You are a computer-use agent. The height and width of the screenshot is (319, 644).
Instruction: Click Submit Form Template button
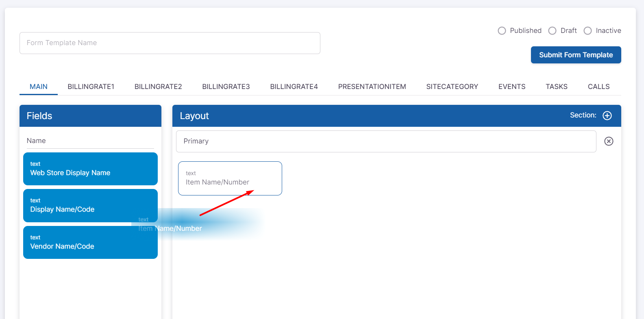click(576, 55)
